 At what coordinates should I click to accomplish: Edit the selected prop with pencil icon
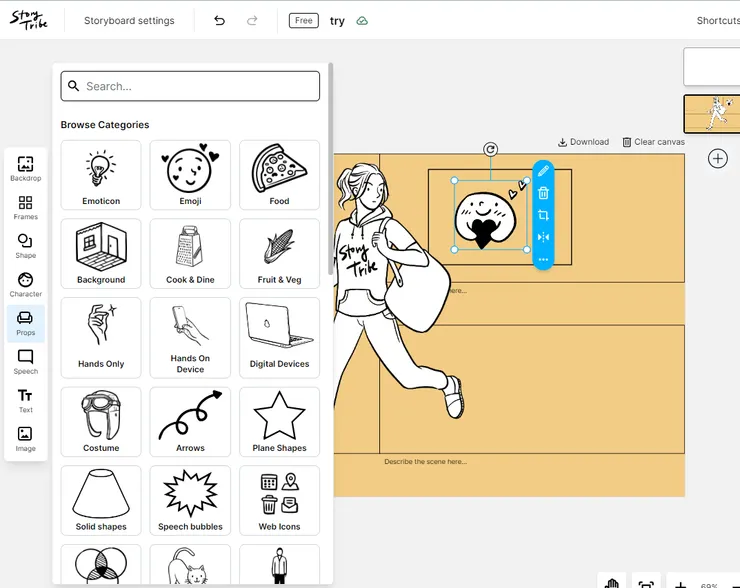pos(543,171)
